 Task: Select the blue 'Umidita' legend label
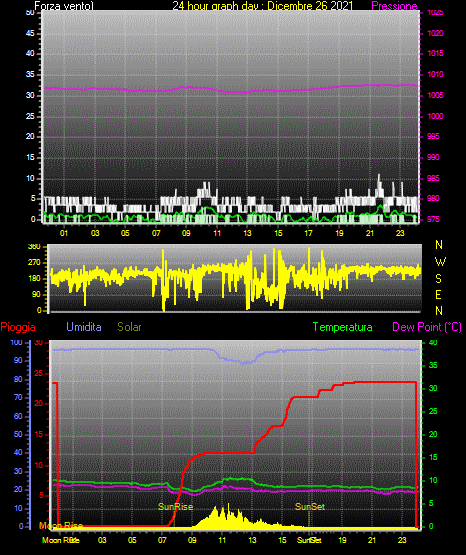tap(84, 327)
